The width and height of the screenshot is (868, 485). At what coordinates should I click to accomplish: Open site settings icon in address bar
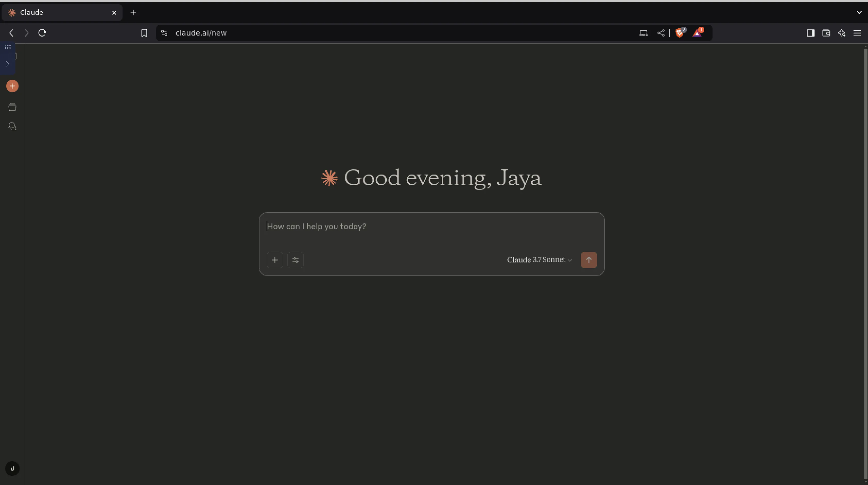164,33
